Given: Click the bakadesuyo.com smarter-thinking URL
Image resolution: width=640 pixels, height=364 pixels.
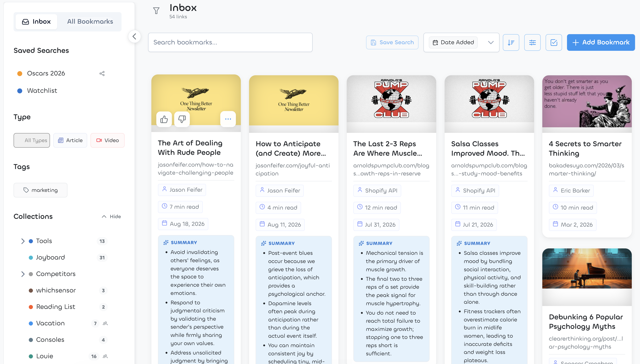Looking at the screenshot, I should pyautogui.click(x=587, y=169).
